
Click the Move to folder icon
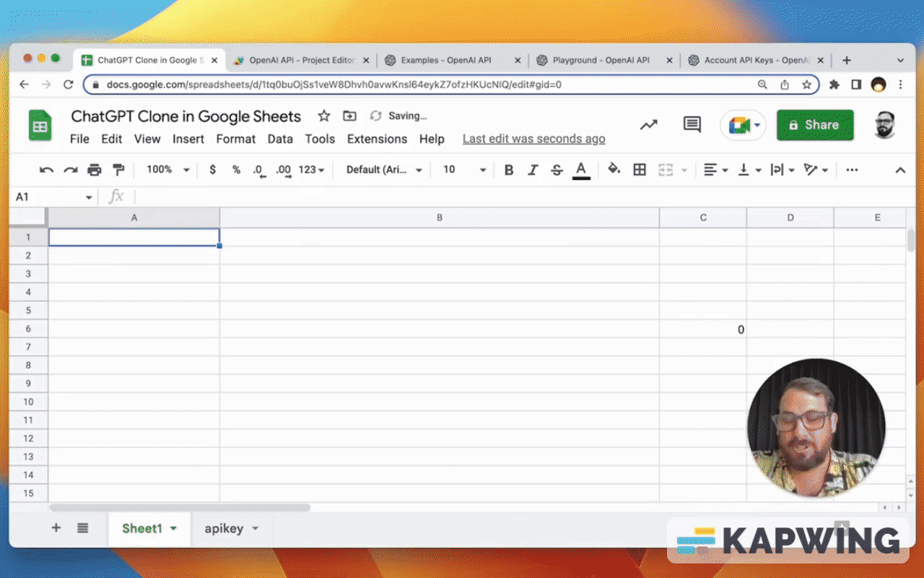349,116
